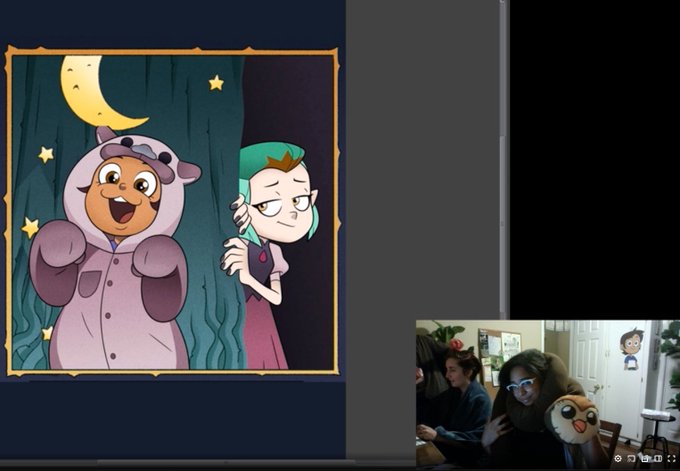Open the video player settings gear
This screenshot has width=680, height=471.
(618, 458)
